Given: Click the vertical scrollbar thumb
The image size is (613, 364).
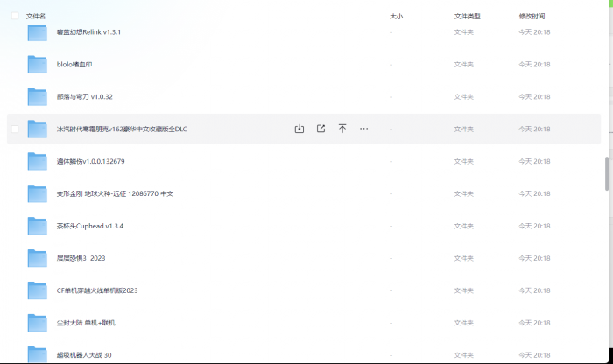Looking at the screenshot, I should pyautogui.click(x=607, y=172).
